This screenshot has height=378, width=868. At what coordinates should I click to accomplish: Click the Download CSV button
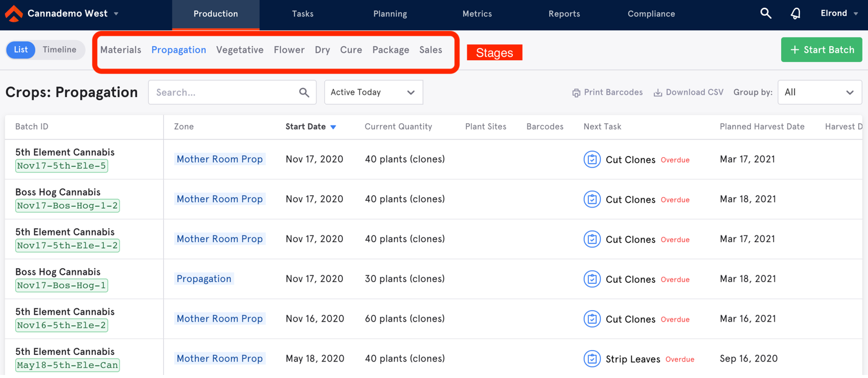688,93
